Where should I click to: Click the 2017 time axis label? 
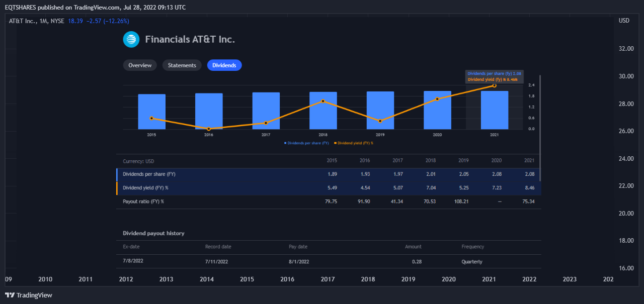point(328,279)
